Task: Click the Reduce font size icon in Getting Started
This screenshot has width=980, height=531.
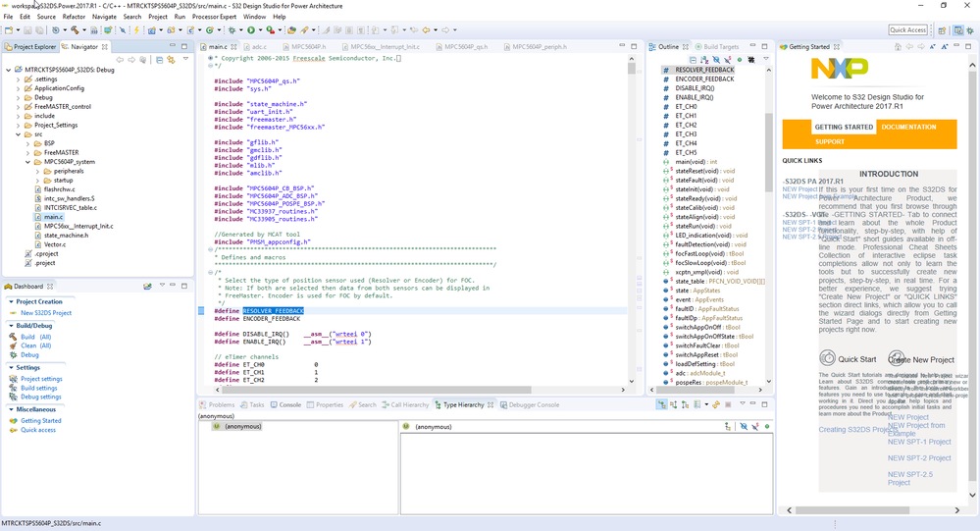Action: pos(932,47)
